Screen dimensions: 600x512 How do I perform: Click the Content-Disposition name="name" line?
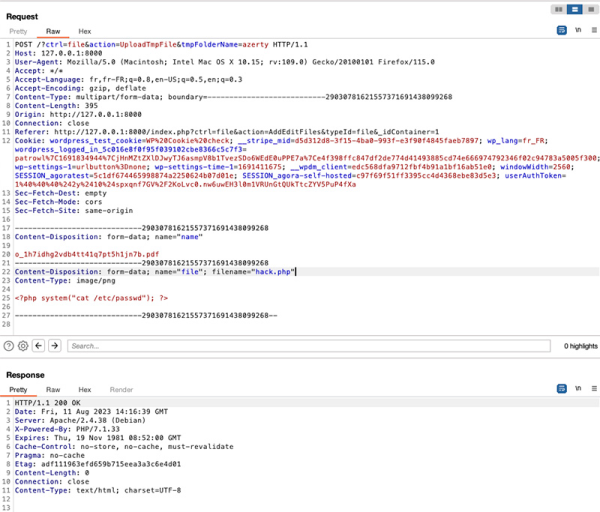point(109,237)
